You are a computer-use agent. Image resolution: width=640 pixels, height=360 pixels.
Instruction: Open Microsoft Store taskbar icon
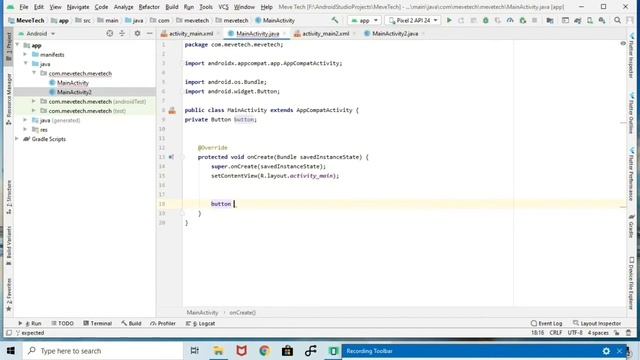287,351
